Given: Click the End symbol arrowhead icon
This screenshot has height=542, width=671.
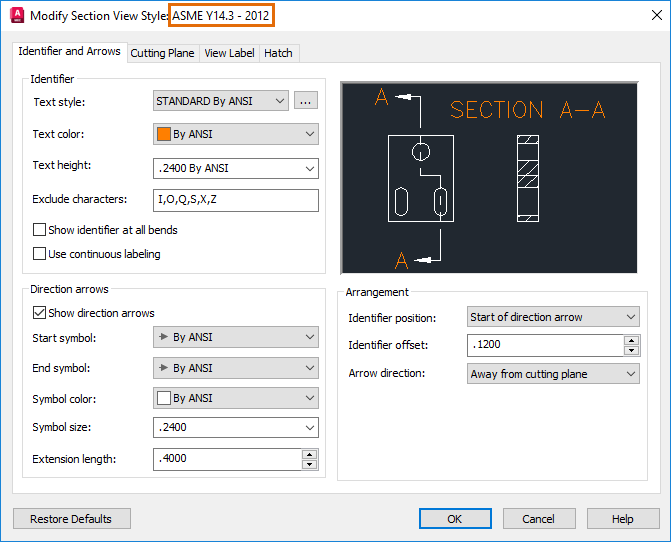Looking at the screenshot, I should point(163,367).
